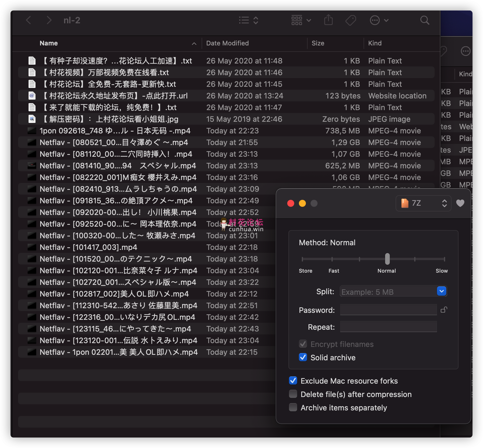Click the Method slider handle at Normal

tap(387, 259)
